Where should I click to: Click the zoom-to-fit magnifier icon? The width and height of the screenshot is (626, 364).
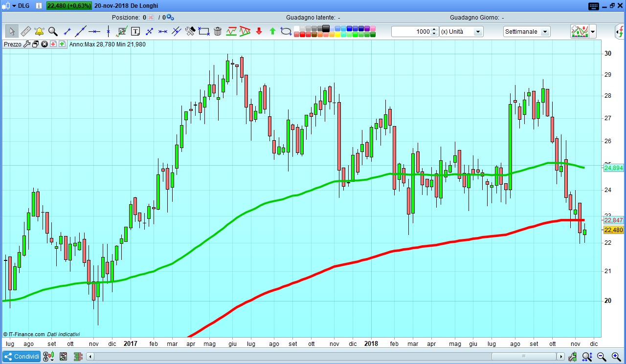point(587,357)
